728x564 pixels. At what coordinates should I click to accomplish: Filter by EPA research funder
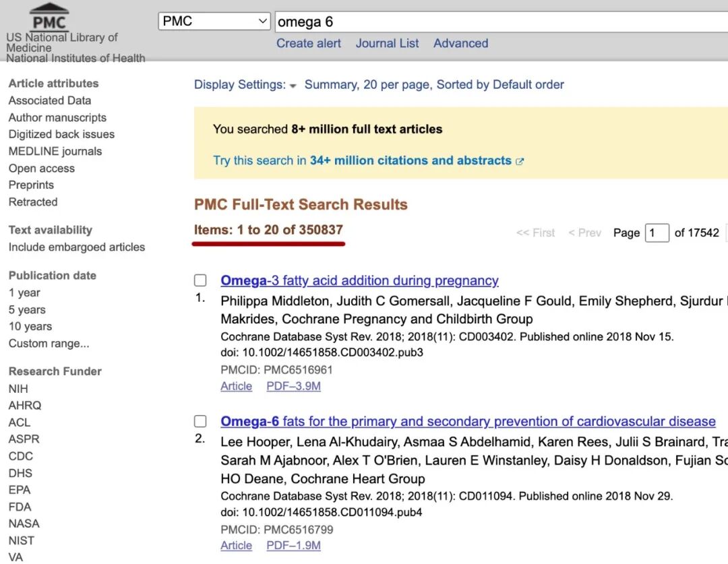tap(20, 490)
